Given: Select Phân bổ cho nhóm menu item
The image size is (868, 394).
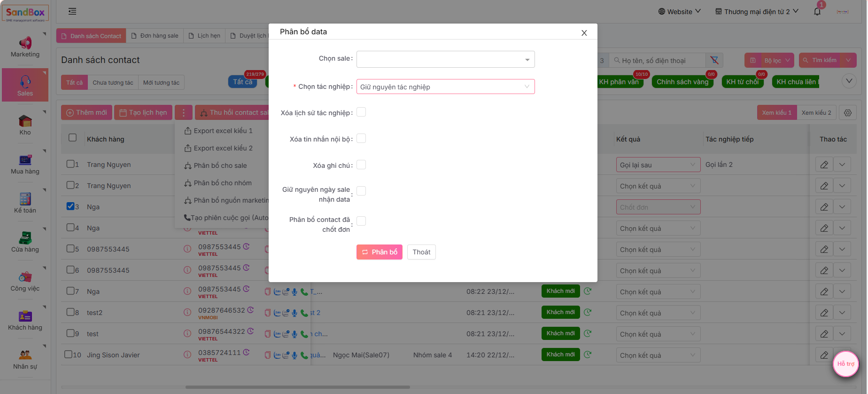Looking at the screenshot, I should (x=222, y=183).
